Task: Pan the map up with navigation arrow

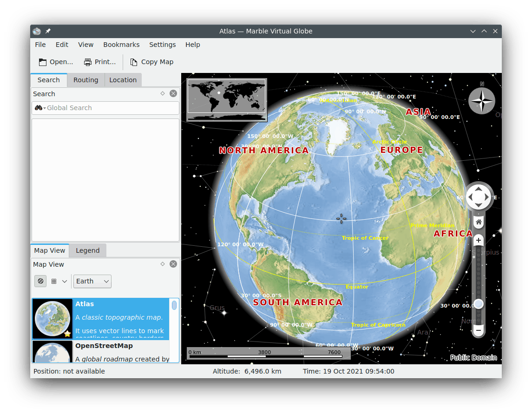Action: tap(479, 190)
